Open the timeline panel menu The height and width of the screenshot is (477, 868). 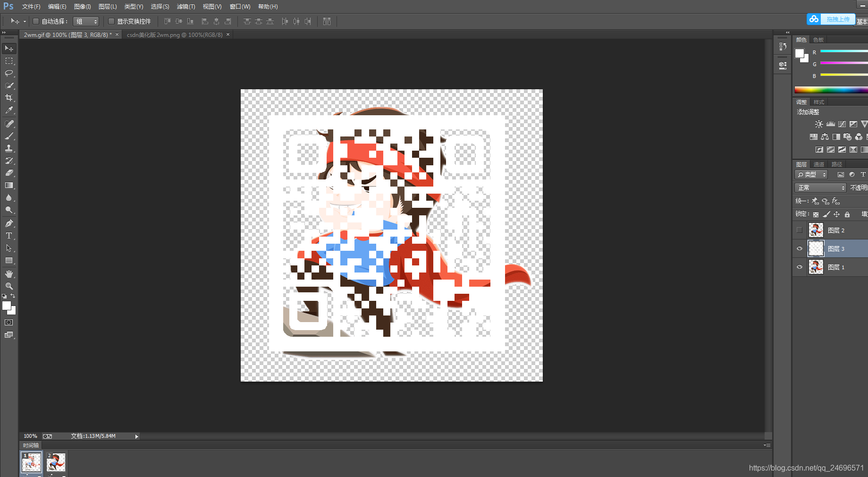pos(767,445)
